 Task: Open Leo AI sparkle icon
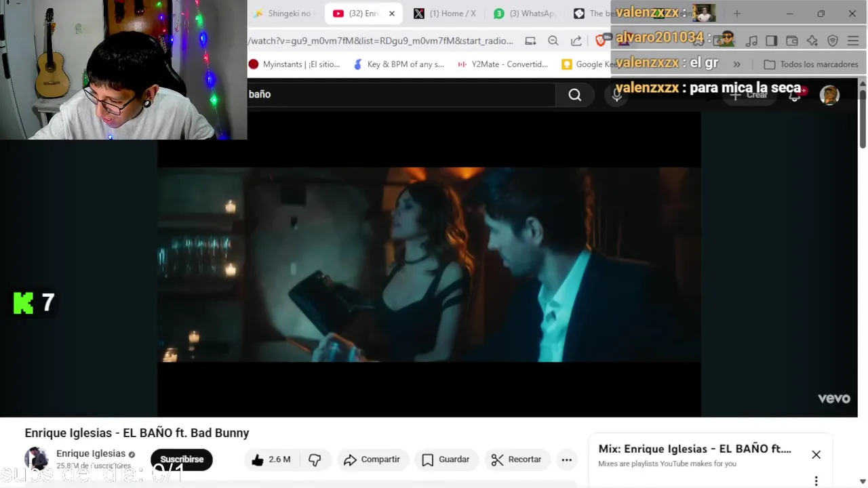(x=812, y=41)
